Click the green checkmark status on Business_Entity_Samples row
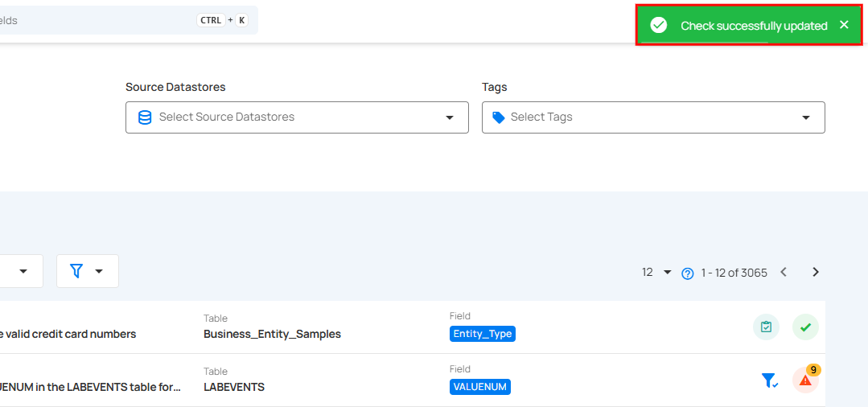 [805, 327]
